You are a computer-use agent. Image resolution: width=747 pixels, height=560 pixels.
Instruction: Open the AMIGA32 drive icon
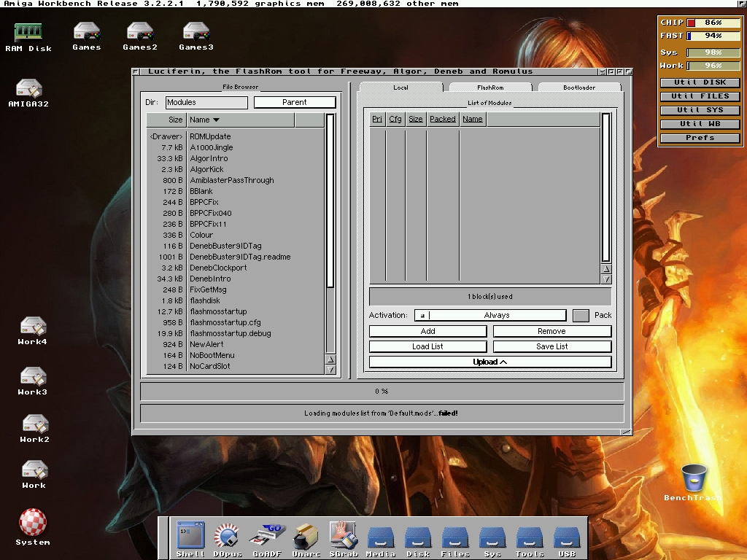pyautogui.click(x=28, y=93)
